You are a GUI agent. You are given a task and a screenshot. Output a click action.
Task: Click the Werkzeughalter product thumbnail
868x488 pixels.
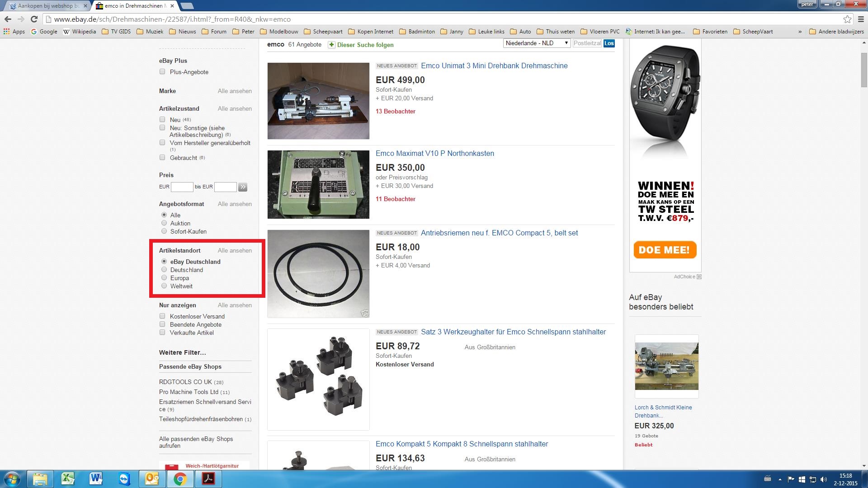[x=318, y=380]
